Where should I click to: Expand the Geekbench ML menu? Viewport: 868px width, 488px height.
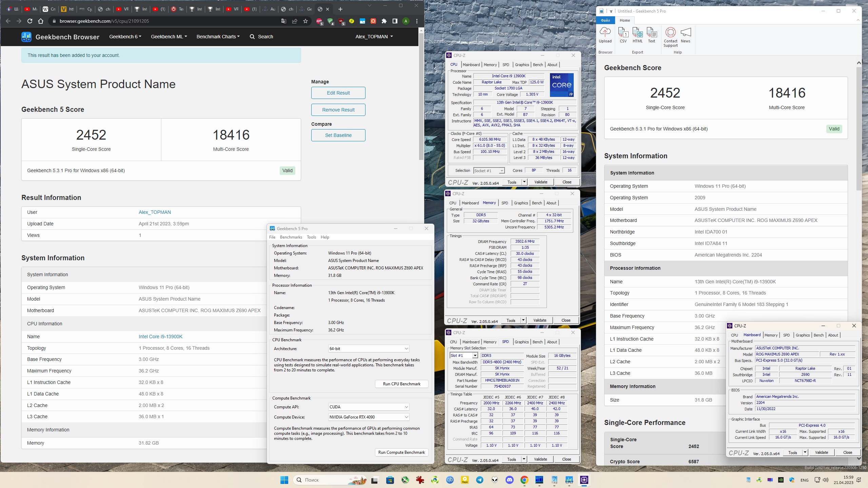(x=169, y=37)
